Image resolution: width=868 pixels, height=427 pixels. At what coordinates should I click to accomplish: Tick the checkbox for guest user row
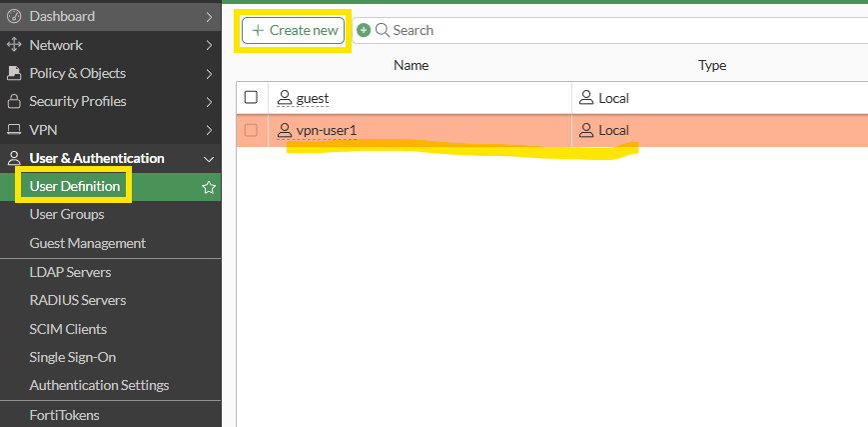pyautogui.click(x=252, y=98)
